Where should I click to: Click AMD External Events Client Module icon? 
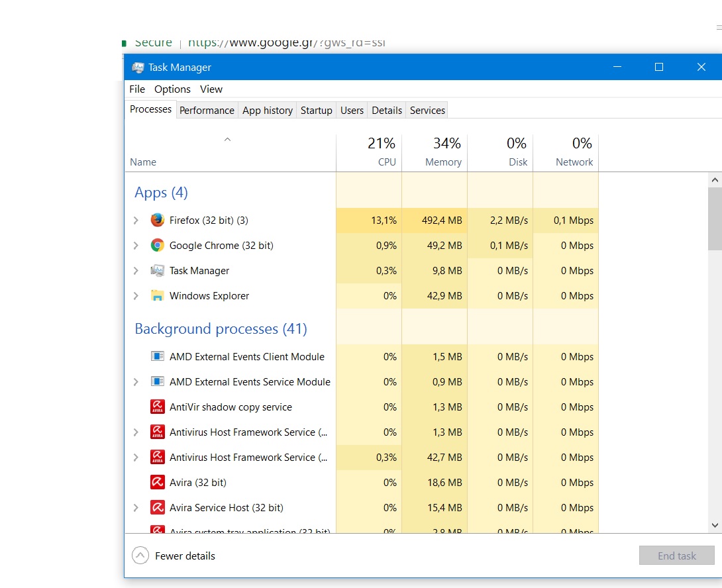point(158,356)
